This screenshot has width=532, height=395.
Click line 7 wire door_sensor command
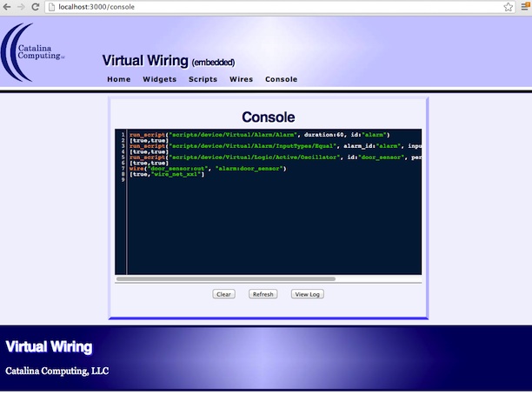(x=208, y=169)
